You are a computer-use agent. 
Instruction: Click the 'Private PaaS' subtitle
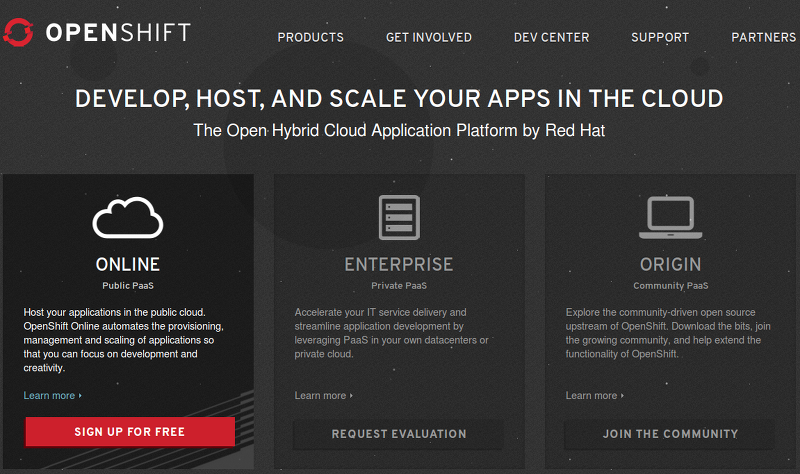[399, 286]
